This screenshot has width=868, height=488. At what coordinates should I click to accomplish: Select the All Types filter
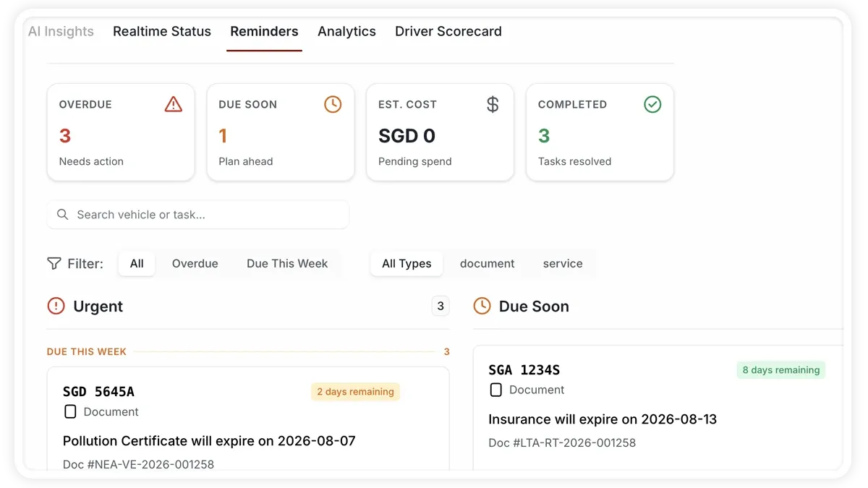[407, 263]
